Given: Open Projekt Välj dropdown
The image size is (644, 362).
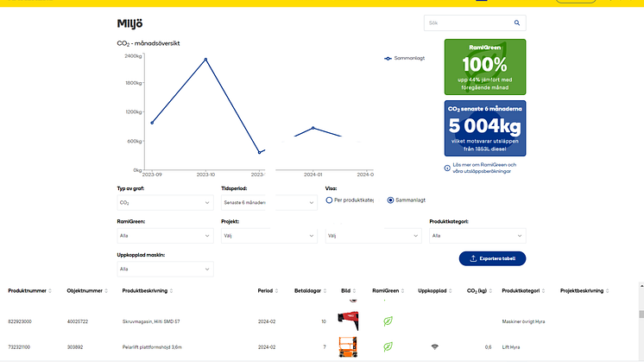Looking at the screenshot, I should 269,236.
